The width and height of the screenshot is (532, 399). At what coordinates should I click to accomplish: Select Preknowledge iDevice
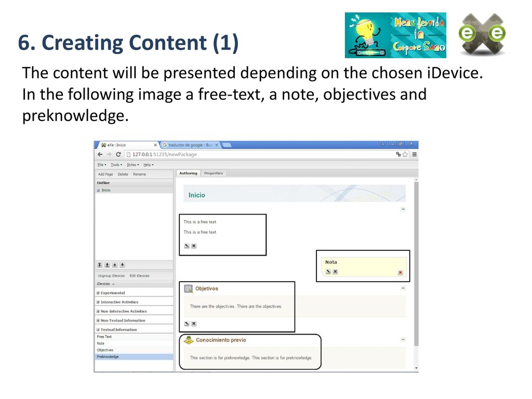click(x=134, y=357)
